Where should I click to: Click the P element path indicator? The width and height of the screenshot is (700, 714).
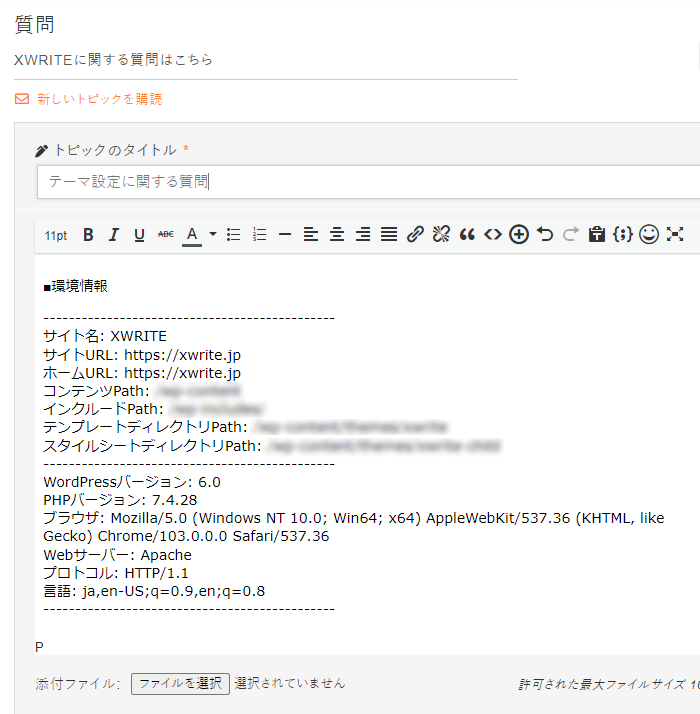pos(39,647)
